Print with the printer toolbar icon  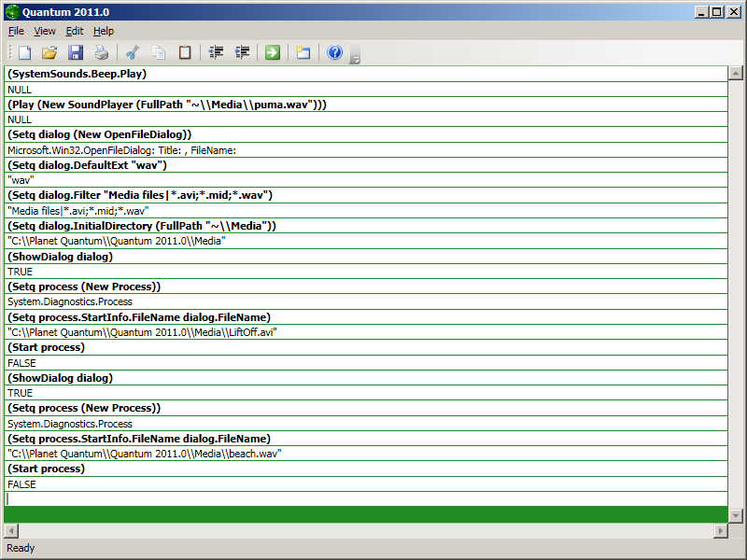(x=101, y=52)
